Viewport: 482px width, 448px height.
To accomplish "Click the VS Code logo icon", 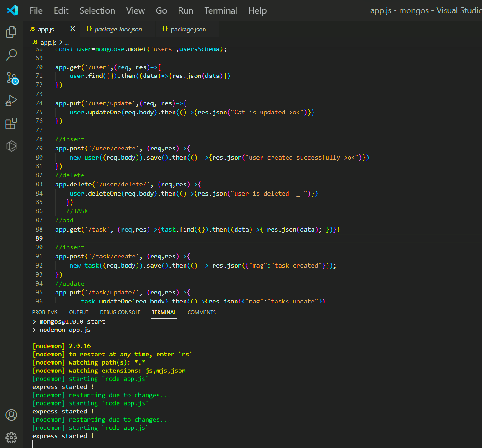I will [x=12, y=10].
